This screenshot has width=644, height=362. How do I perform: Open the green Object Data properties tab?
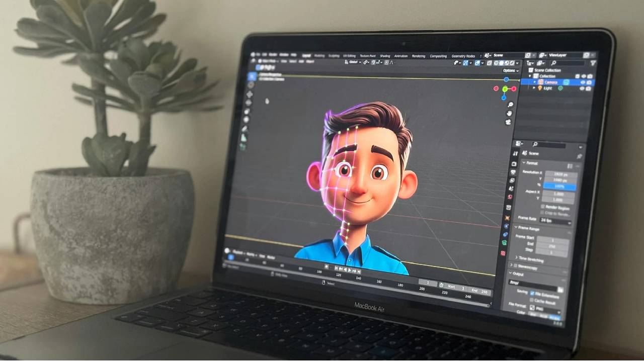click(x=504, y=243)
